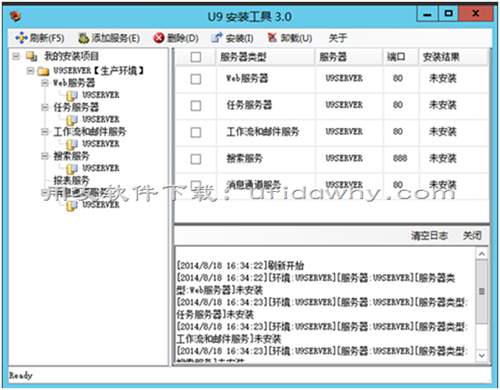
Task: Collapse the Web服务器 tree node
Action: click(45, 83)
